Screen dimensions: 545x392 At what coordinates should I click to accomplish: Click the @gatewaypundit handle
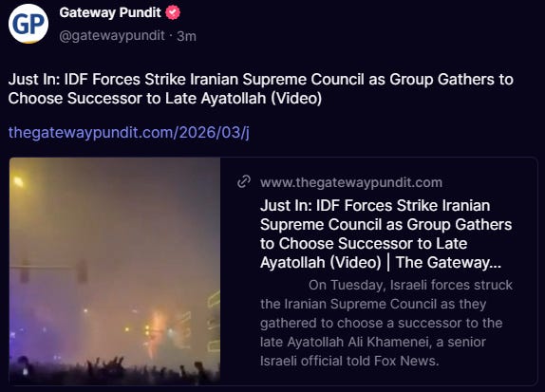coord(112,35)
